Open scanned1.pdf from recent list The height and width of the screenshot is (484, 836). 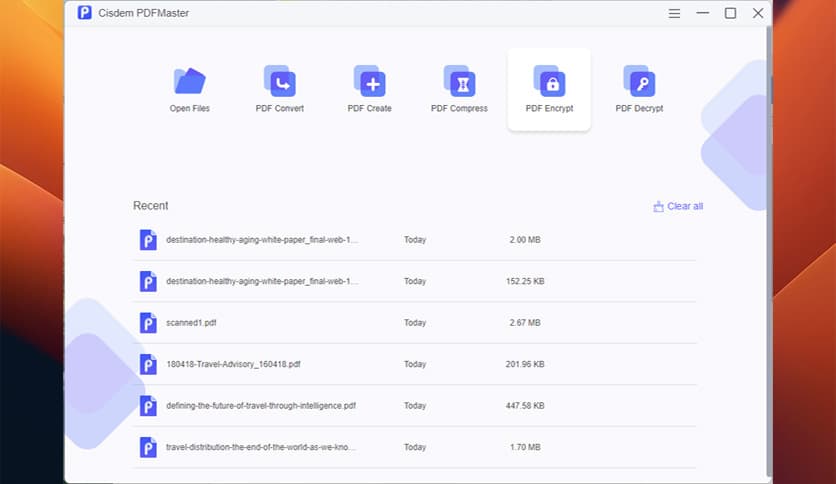[x=191, y=322]
